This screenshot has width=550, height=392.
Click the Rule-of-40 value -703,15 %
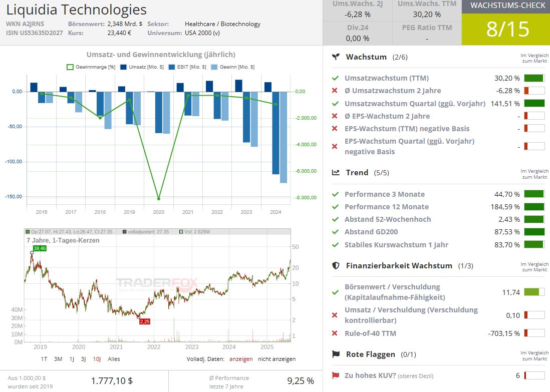point(504,333)
